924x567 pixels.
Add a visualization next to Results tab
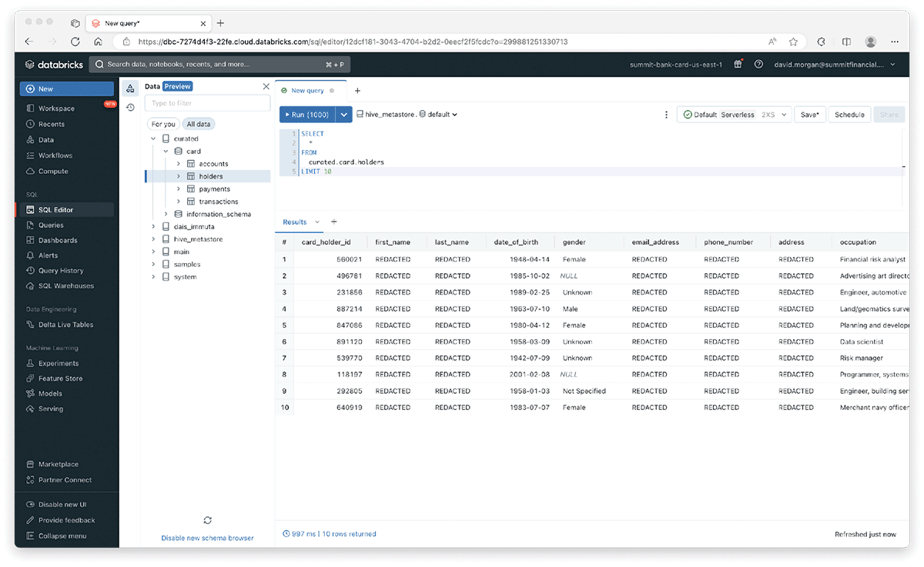(334, 222)
